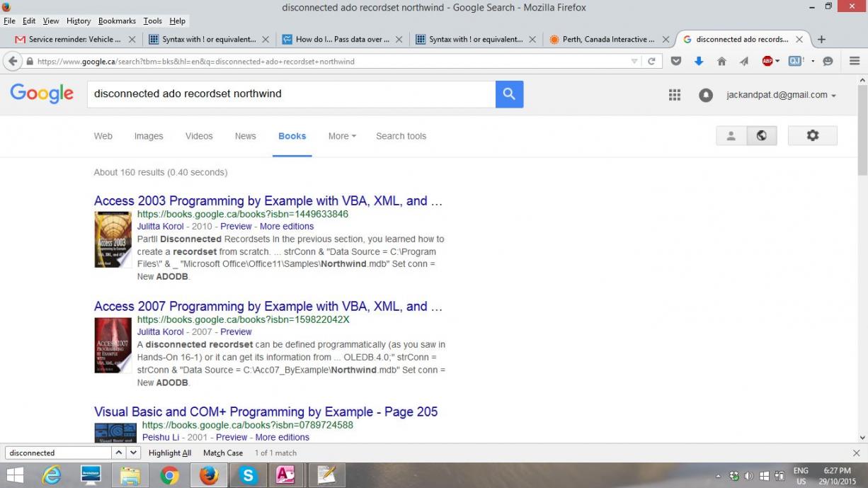Viewport: 868px width, 488px height.
Task: Click the Google logo
Action: click(x=42, y=93)
